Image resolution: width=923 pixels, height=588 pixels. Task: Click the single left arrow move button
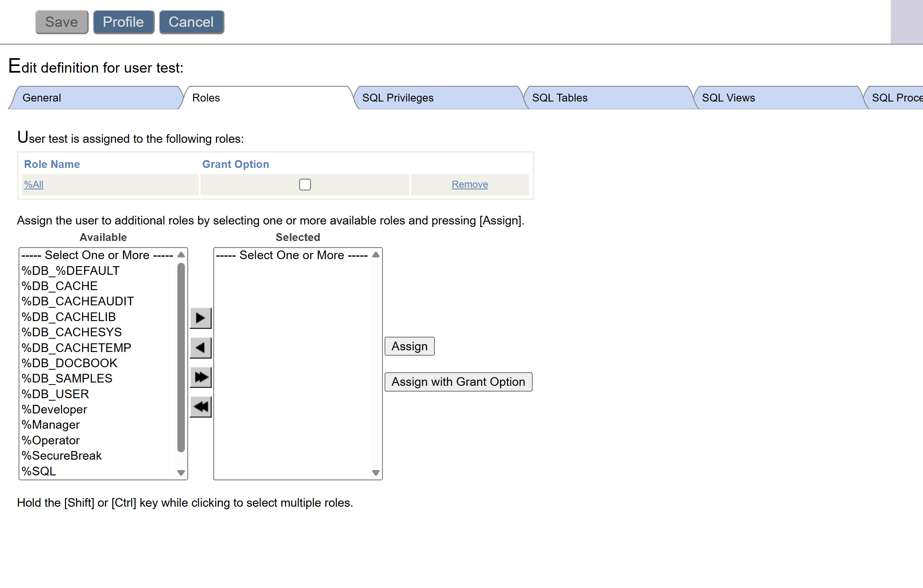coord(201,347)
